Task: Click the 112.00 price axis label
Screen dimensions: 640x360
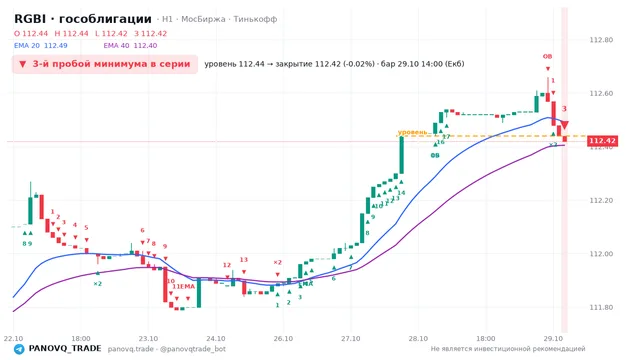Action: tap(601, 254)
